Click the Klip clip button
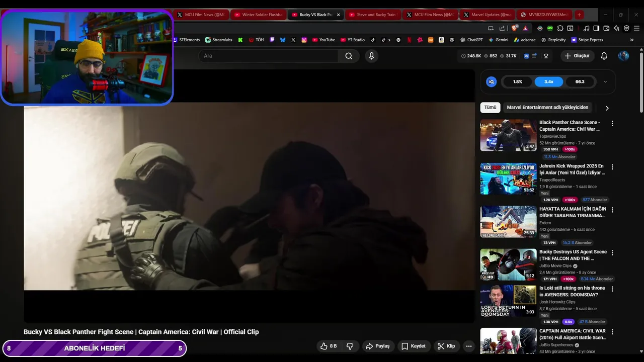The image size is (644, 362). pyautogui.click(x=446, y=346)
